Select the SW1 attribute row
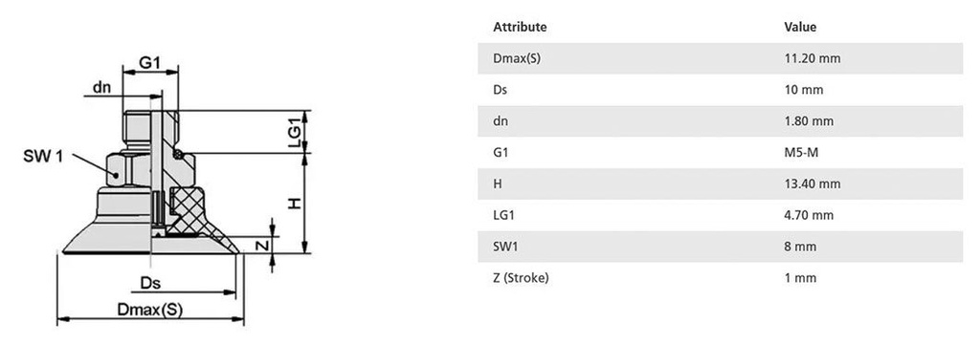This screenshot has height=345, width=980. (720, 247)
